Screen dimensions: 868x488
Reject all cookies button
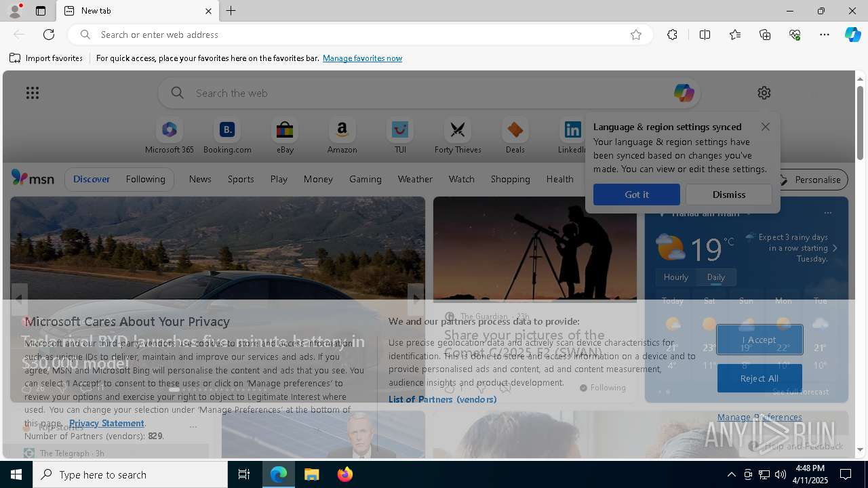tap(759, 378)
